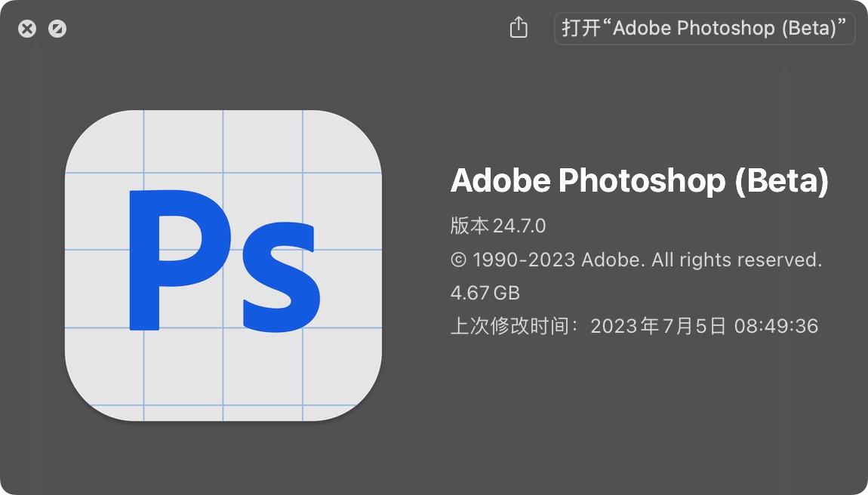Click the 4.67 GB size text
Screen dimensions: 868x495
click(485, 293)
